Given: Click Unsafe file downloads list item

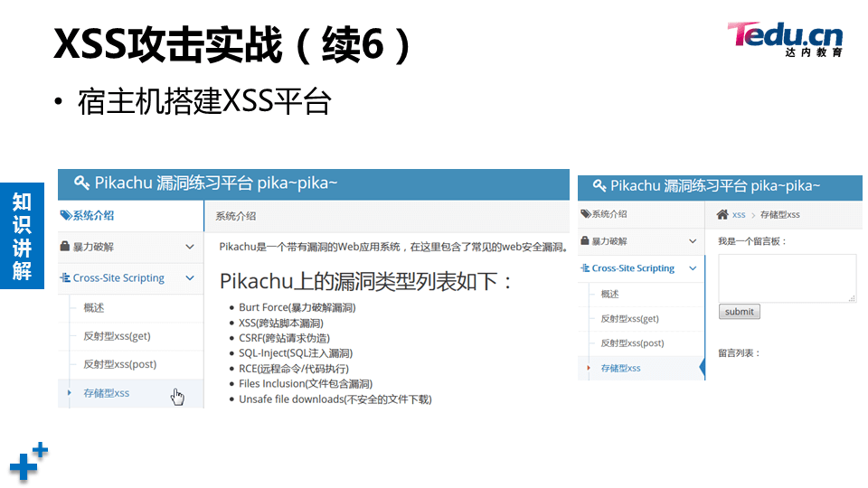Looking at the screenshot, I should click(335, 399).
